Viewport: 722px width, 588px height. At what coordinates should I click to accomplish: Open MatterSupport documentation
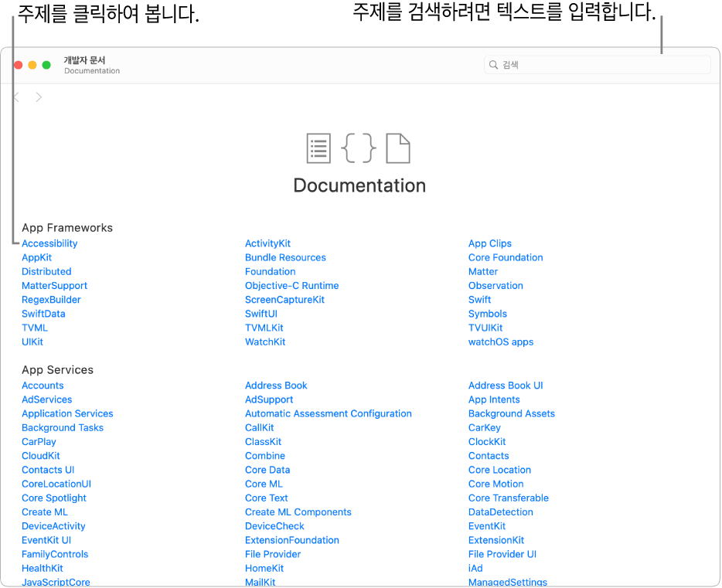(x=54, y=286)
